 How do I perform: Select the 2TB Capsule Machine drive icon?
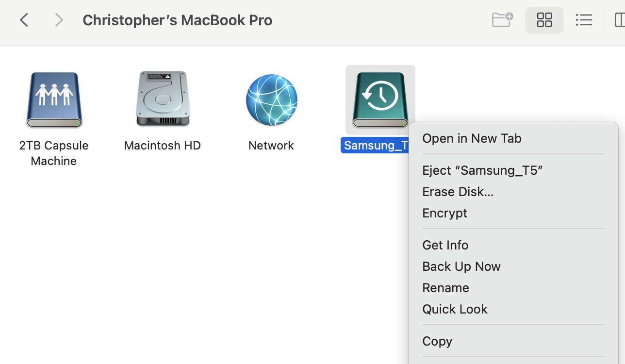click(x=54, y=100)
